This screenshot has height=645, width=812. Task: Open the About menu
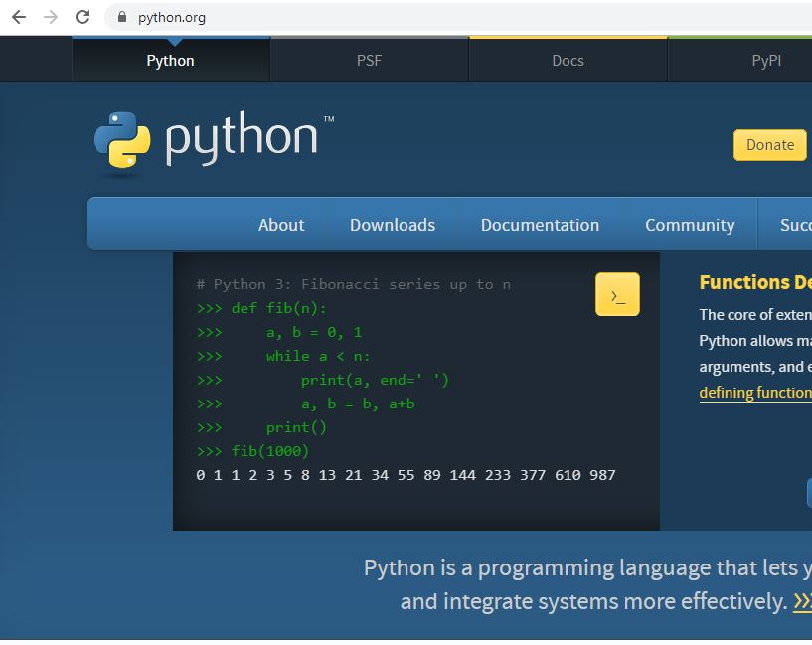[x=281, y=225]
